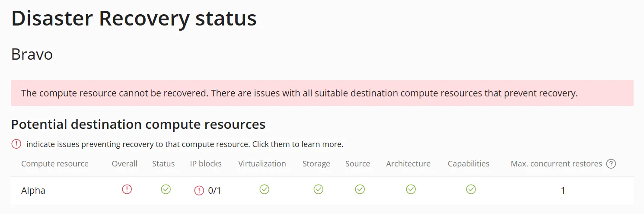The height and width of the screenshot is (214, 644).
Task: Click the IP blocks column header
Action: 206,164
